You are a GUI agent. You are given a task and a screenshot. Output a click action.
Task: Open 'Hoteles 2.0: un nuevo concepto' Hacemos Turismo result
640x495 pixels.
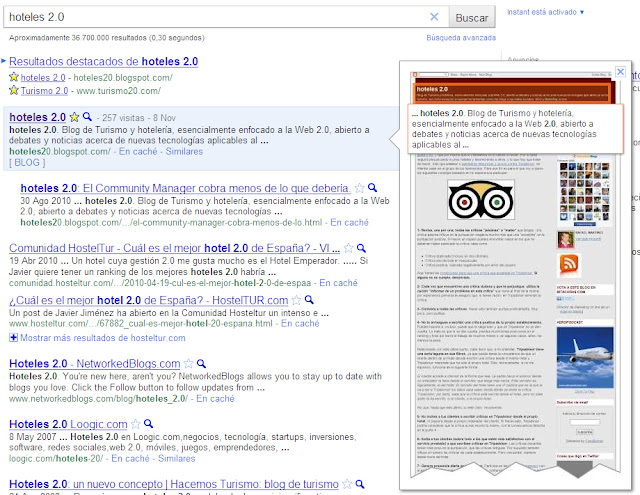174,484
